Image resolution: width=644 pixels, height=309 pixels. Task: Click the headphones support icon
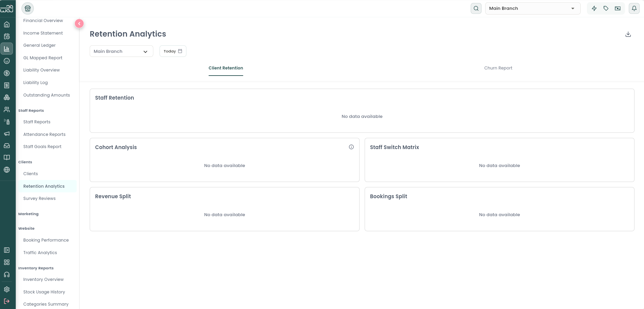click(7, 274)
